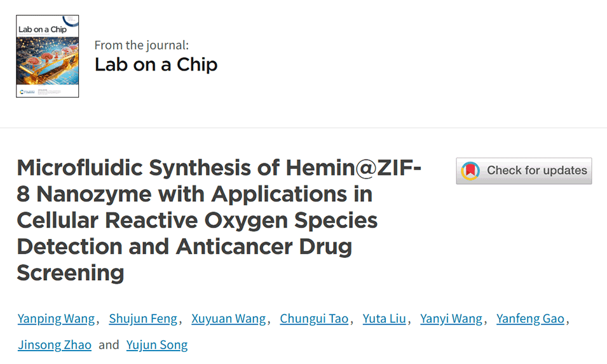
Task: Open the Lab on a Chip journal heading link
Action: click(x=156, y=64)
